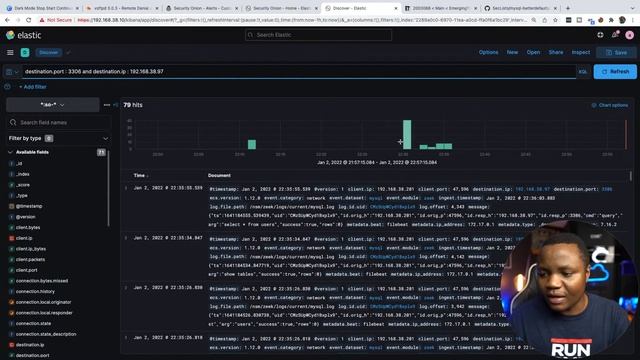This screenshot has width=640, height=360.
Task: Open the browser extensions puzzle icon
Action: tap(611, 20)
